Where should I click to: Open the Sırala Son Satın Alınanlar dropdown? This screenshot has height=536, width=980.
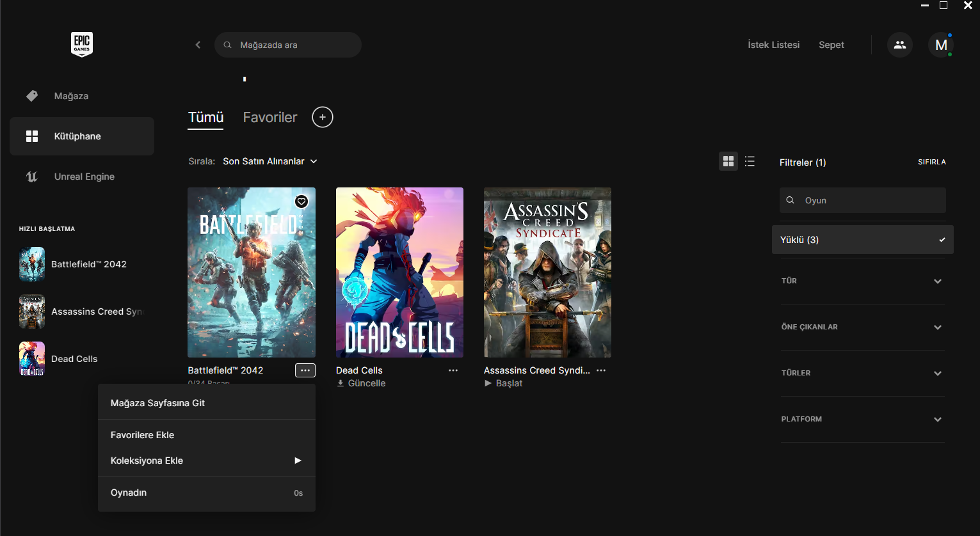click(x=270, y=161)
